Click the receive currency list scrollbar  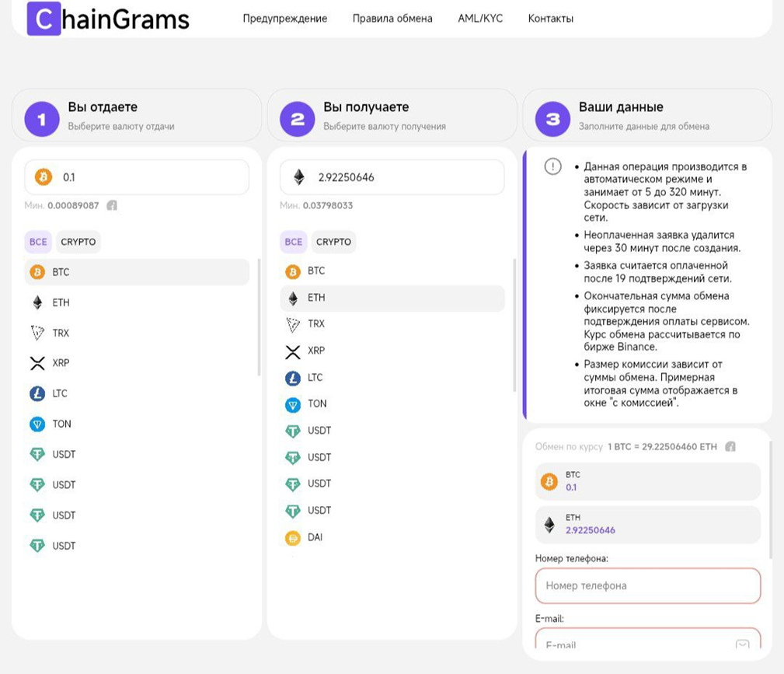(x=514, y=325)
